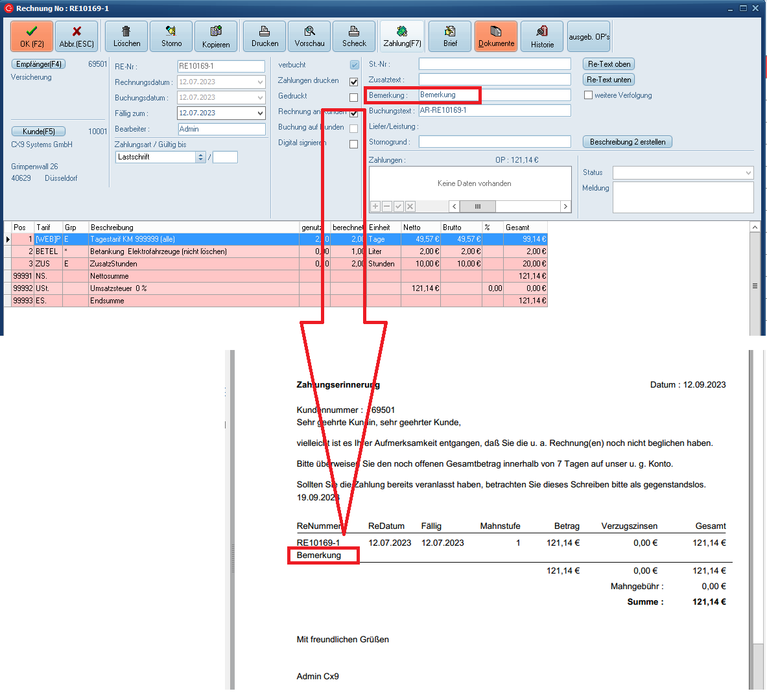
Task: Open the Dokumente tab
Action: click(496, 36)
